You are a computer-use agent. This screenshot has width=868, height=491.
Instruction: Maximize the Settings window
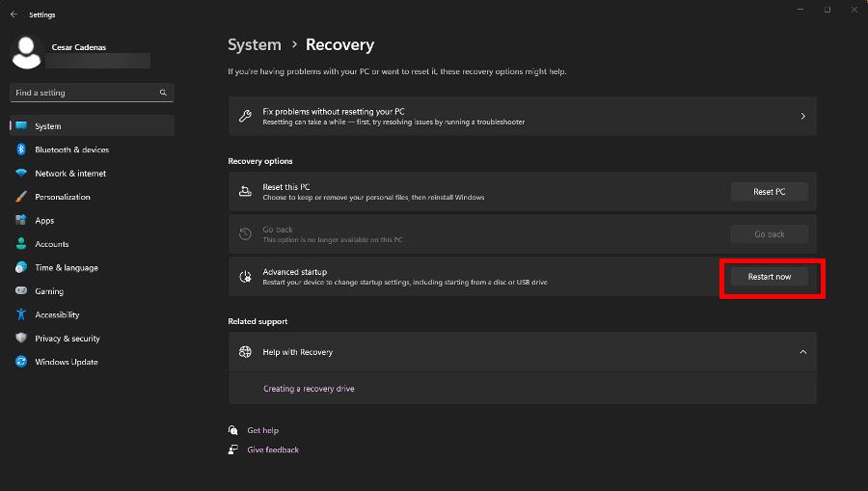pos(827,10)
